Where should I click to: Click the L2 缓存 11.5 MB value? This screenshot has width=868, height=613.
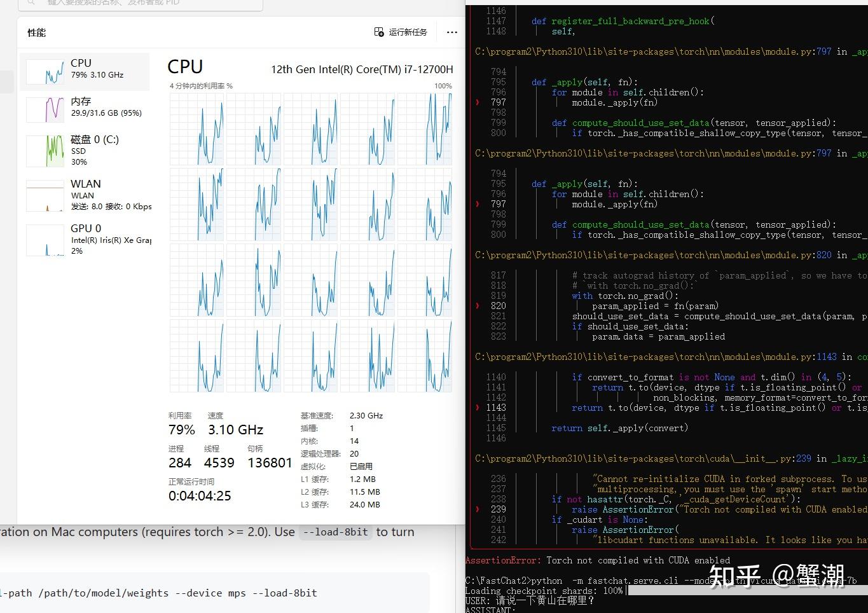point(365,492)
